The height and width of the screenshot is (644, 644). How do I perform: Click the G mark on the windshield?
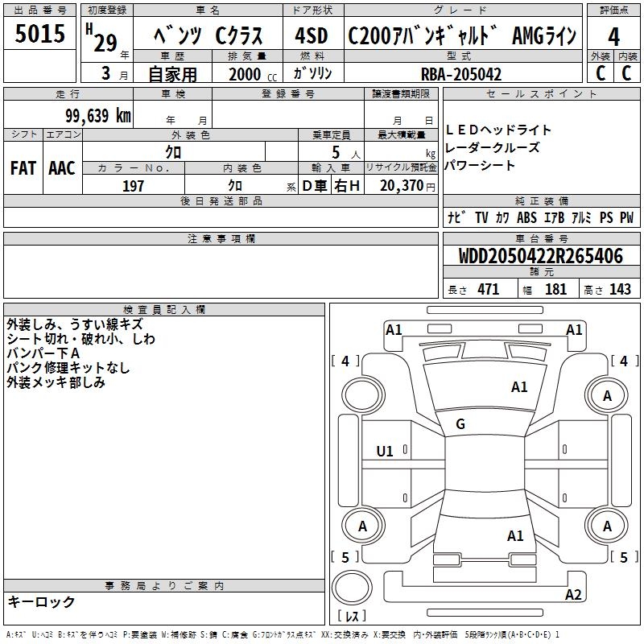pyautogui.click(x=460, y=424)
